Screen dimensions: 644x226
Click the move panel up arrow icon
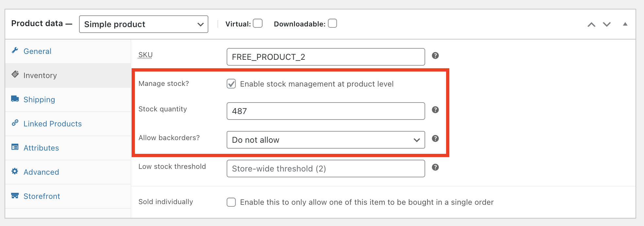pyautogui.click(x=591, y=24)
